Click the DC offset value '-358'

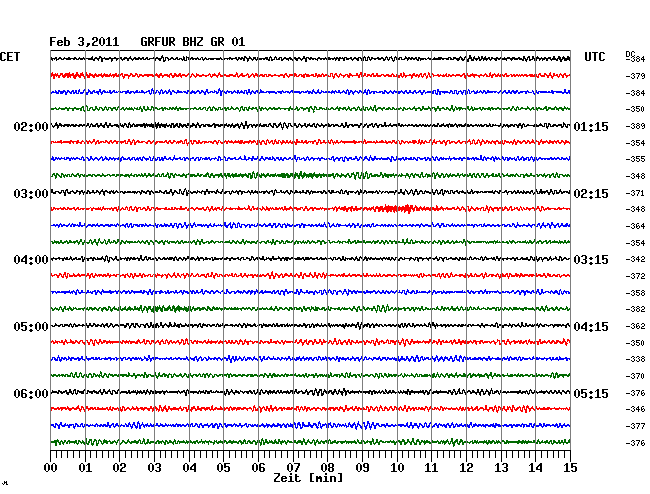point(635,293)
